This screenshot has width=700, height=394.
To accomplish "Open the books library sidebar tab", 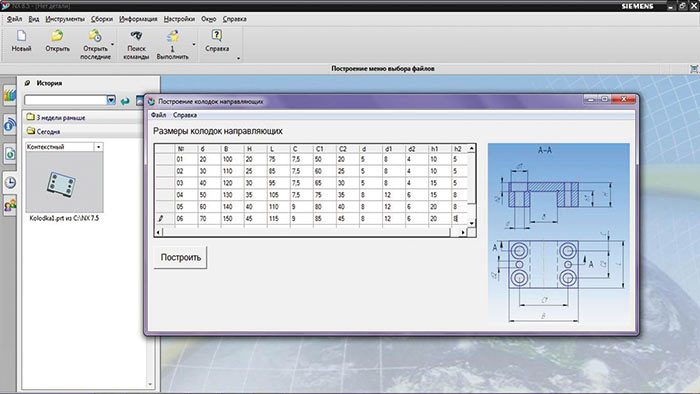I will [x=10, y=95].
